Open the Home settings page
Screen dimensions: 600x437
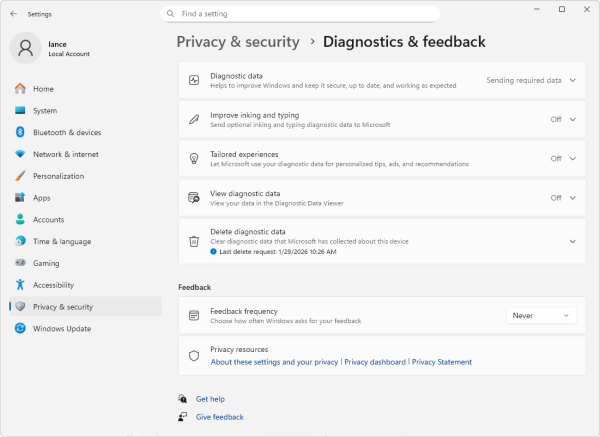[x=85, y=89]
